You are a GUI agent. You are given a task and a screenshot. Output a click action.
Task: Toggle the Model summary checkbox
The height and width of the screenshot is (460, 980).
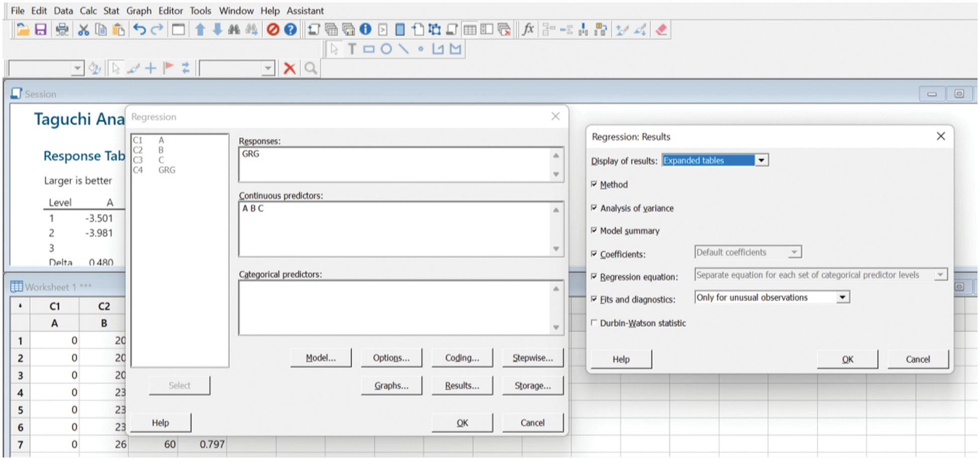coord(595,230)
